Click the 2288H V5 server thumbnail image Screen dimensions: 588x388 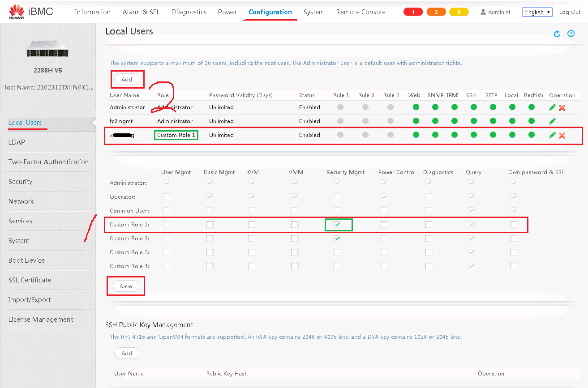tap(48, 49)
